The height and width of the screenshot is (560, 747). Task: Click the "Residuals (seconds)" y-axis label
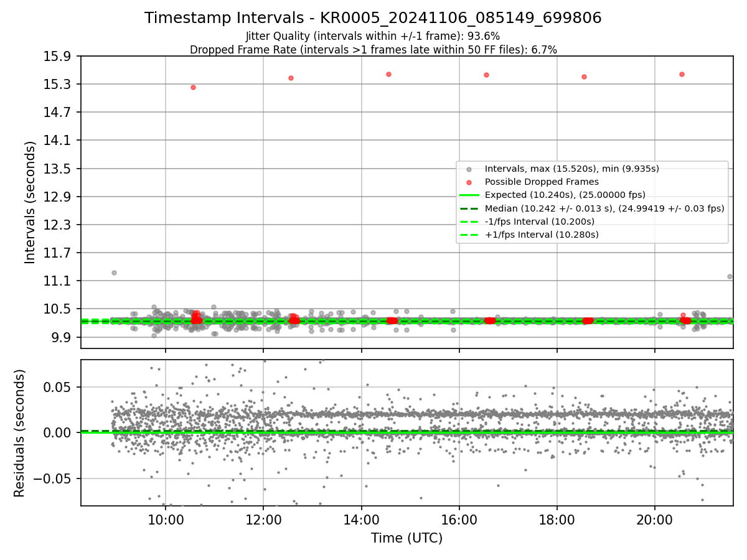[19, 433]
